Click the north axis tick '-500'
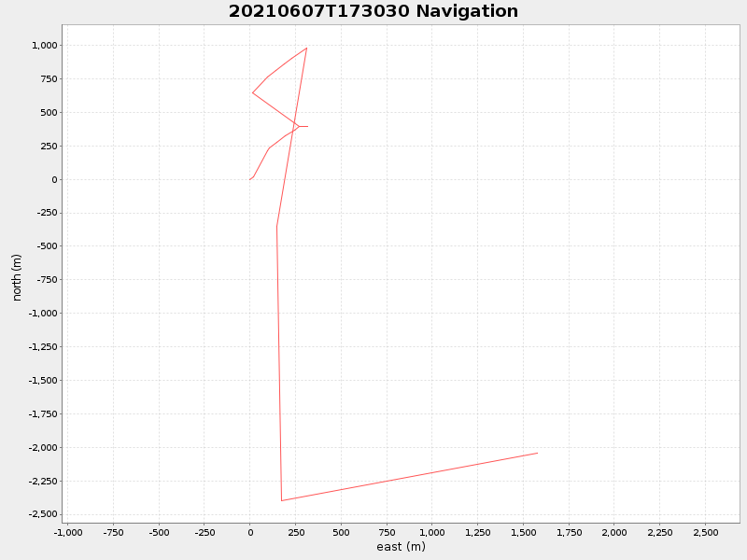 point(48,246)
